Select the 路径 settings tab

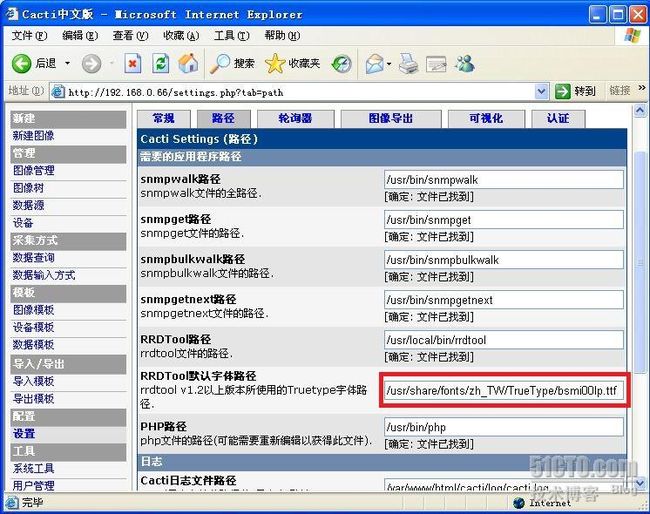pyautogui.click(x=223, y=119)
